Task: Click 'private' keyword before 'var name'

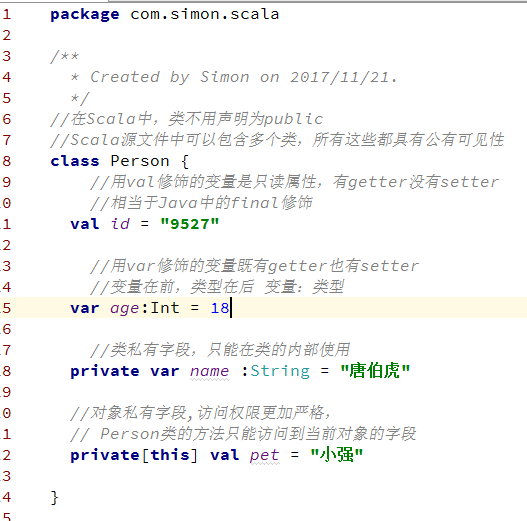Action: pos(105,371)
